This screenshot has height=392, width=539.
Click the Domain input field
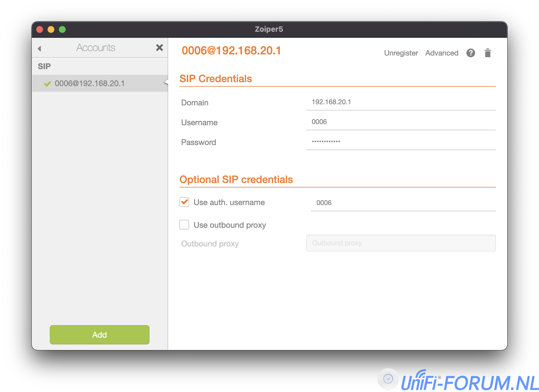(401, 102)
